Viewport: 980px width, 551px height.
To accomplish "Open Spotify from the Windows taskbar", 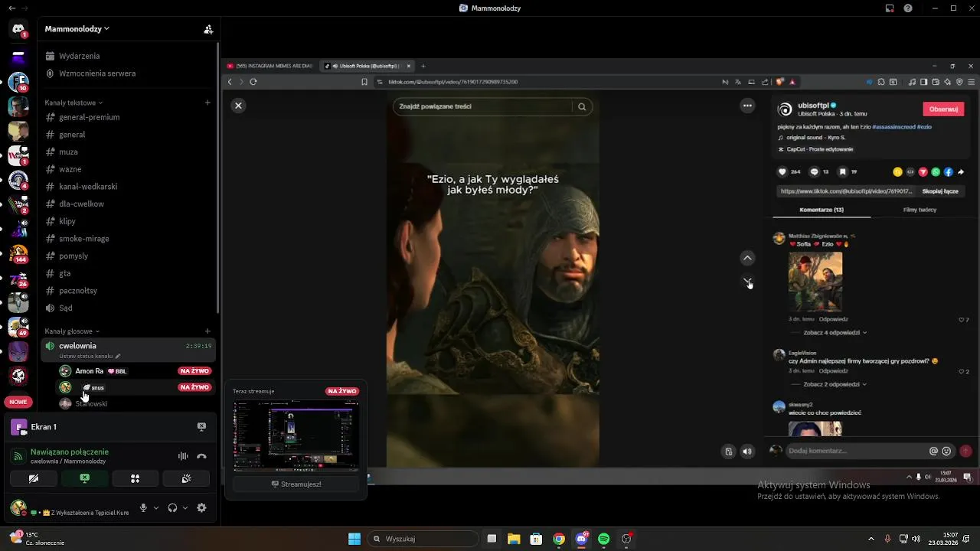I will click(x=603, y=539).
